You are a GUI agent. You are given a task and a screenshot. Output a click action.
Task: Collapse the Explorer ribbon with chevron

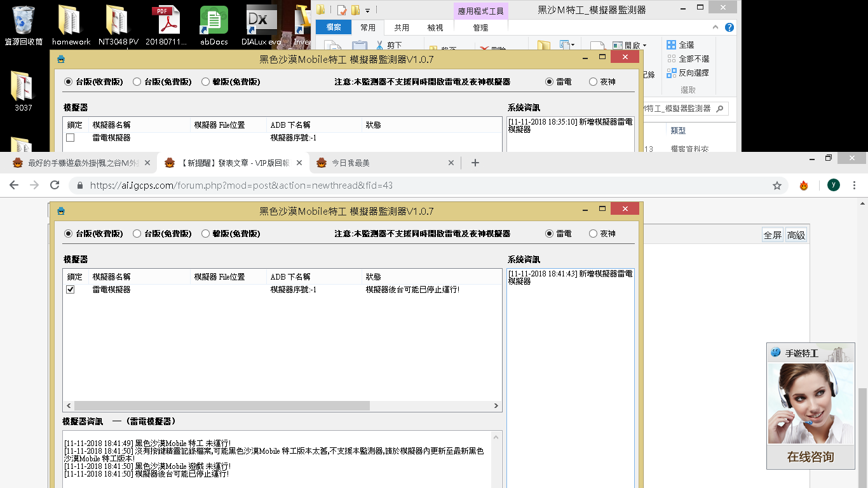[x=715, y=27]
